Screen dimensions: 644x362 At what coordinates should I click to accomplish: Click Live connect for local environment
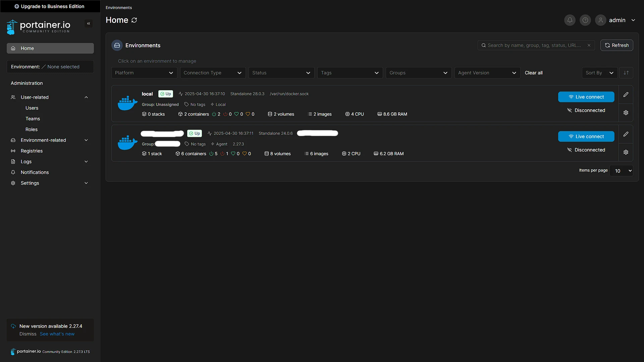click(586, 97)
